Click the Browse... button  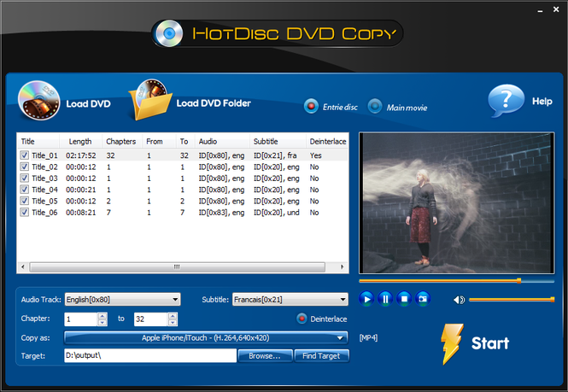(x=265, y=356)
